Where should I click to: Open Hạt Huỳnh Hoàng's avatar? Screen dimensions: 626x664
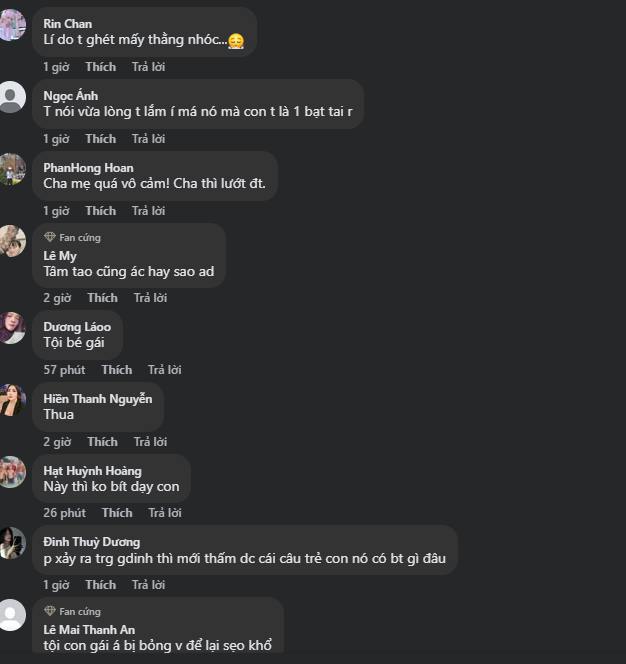tap(11, 472)
